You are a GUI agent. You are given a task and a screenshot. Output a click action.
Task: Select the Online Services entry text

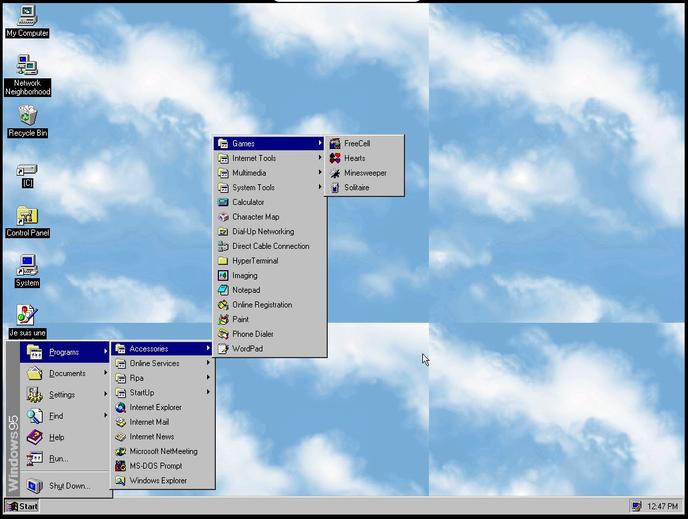tap(154, 363)
